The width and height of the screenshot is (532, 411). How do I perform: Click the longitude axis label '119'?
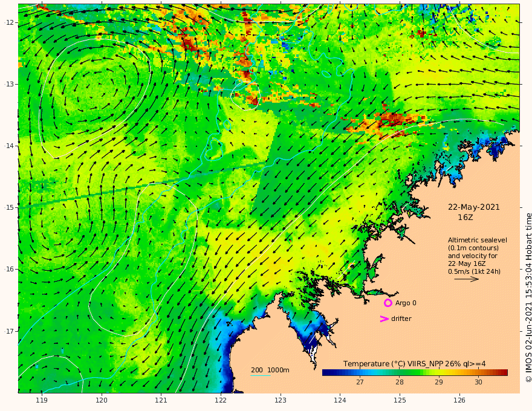pyautogui.click(x=42, y=401)
